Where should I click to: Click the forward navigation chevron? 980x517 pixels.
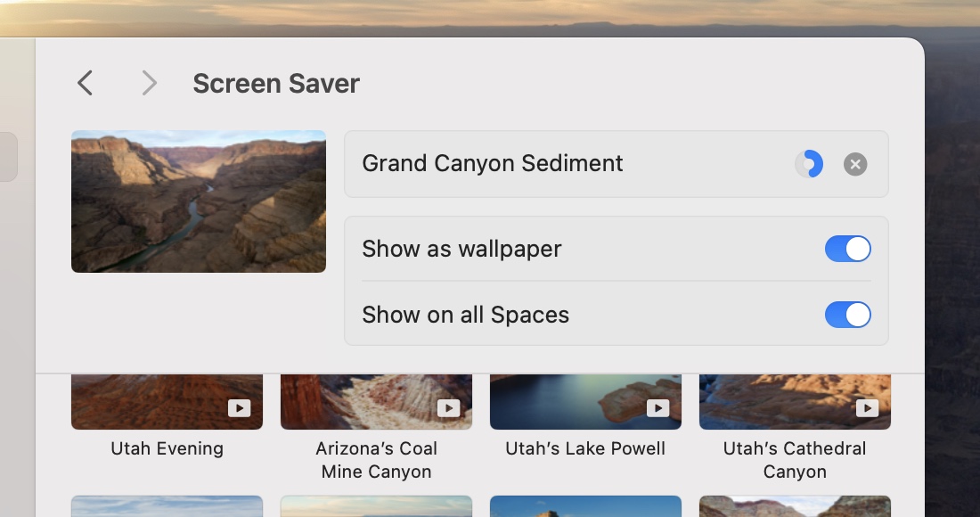[149, 84]
